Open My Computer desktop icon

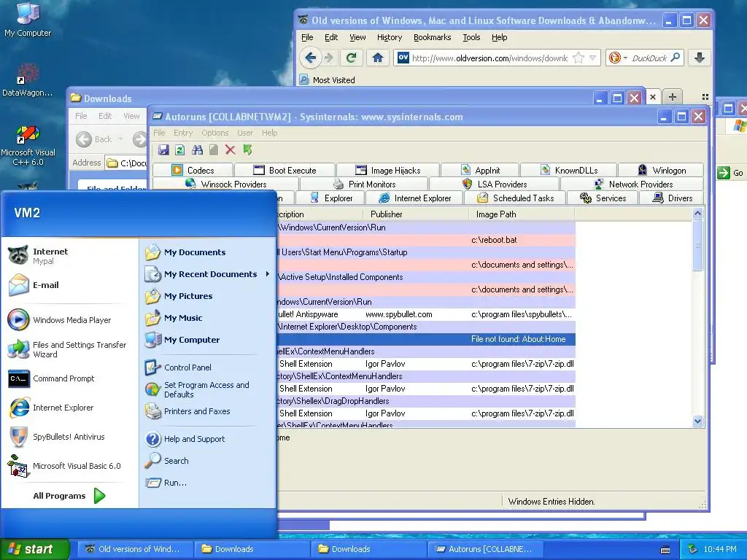(x=28, y=20)
